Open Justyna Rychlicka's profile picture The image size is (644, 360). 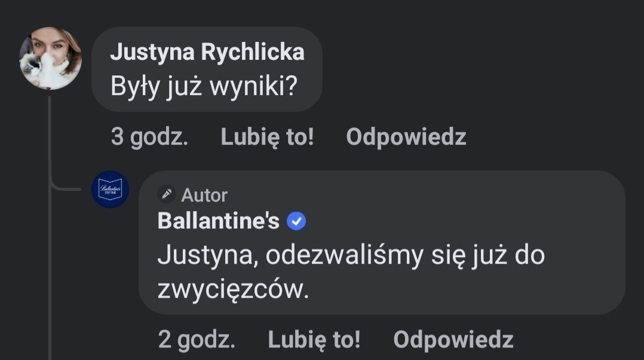(x=50, y=58)
